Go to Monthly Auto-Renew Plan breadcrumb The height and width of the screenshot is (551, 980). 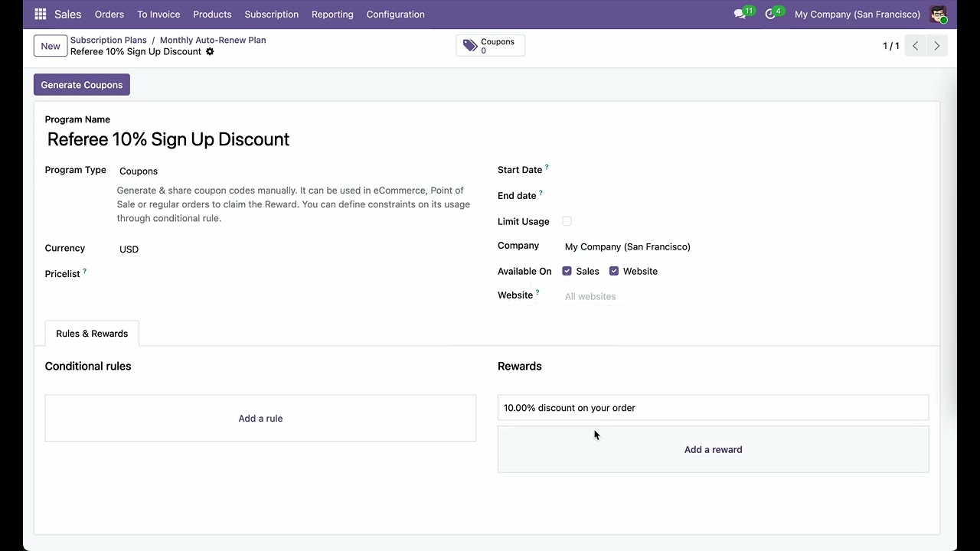[x=213, y=40]
